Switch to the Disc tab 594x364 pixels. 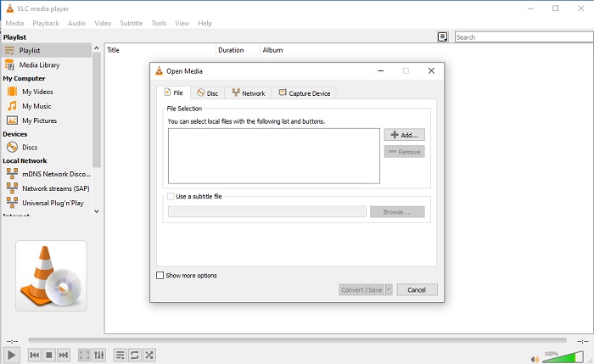tap(208, 93)
